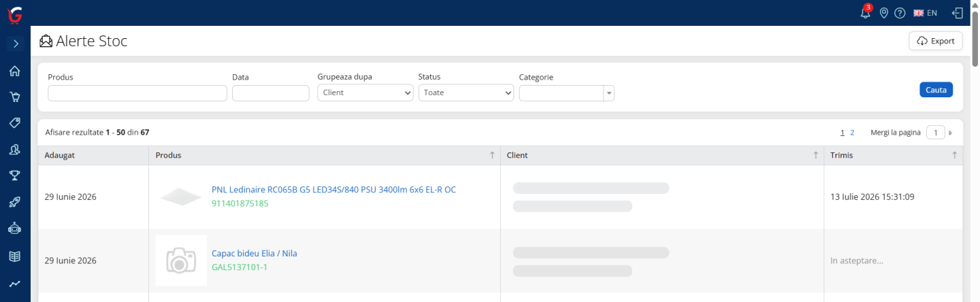Screen dimensions: 980x302
Task: Open the Grupeaza dupa Client dropdown
Action: tap(365, 93)
